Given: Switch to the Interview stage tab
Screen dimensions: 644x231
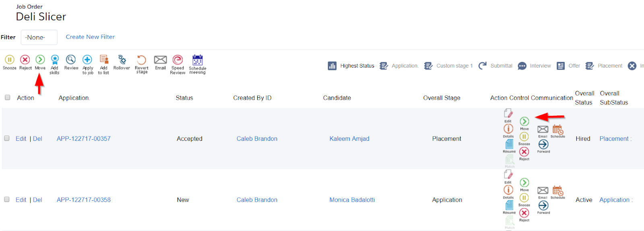Looking at the screenshot, I should coord(534,66).
